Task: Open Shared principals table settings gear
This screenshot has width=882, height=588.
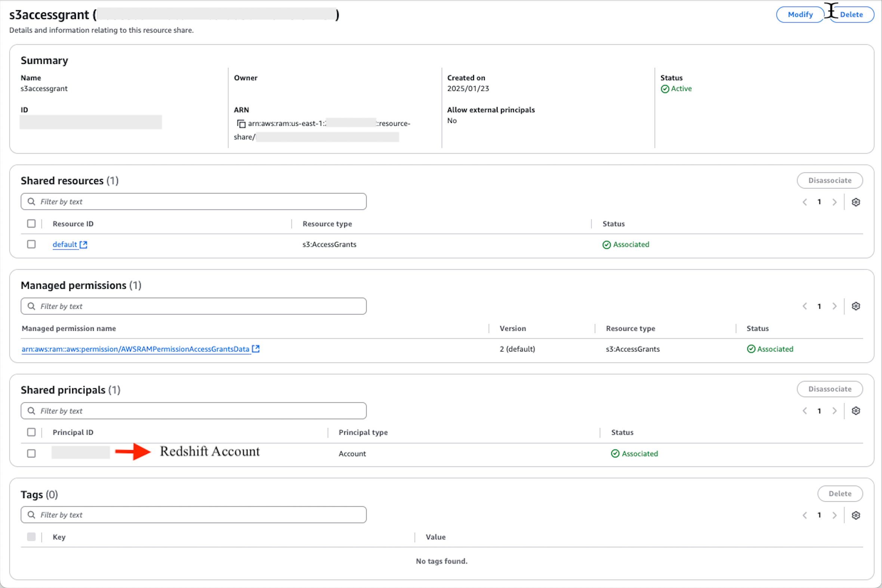Action: 856,411
